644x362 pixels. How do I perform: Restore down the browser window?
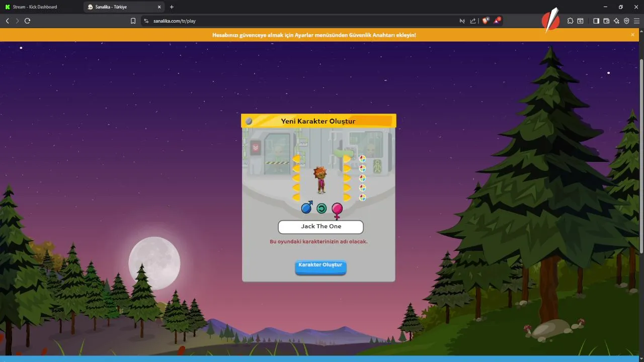(620, 7)
